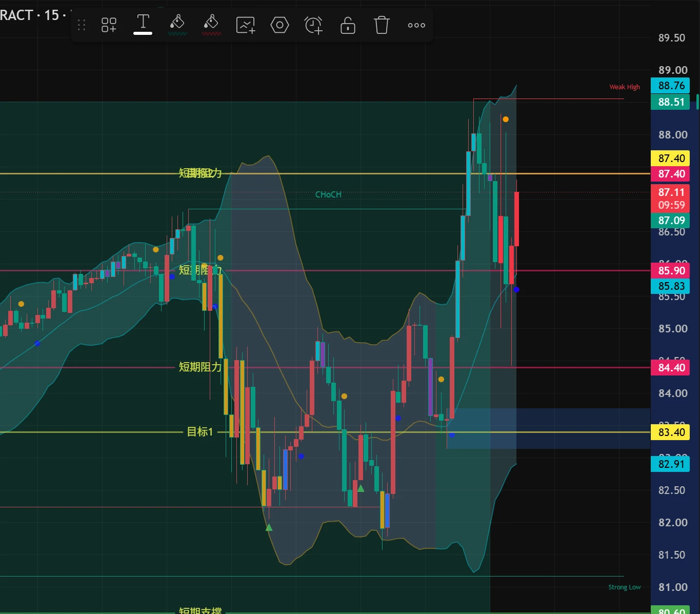Click the yellow 83.40 price label
Viewport: 700px width, 614px height.
tap(671, 432)
